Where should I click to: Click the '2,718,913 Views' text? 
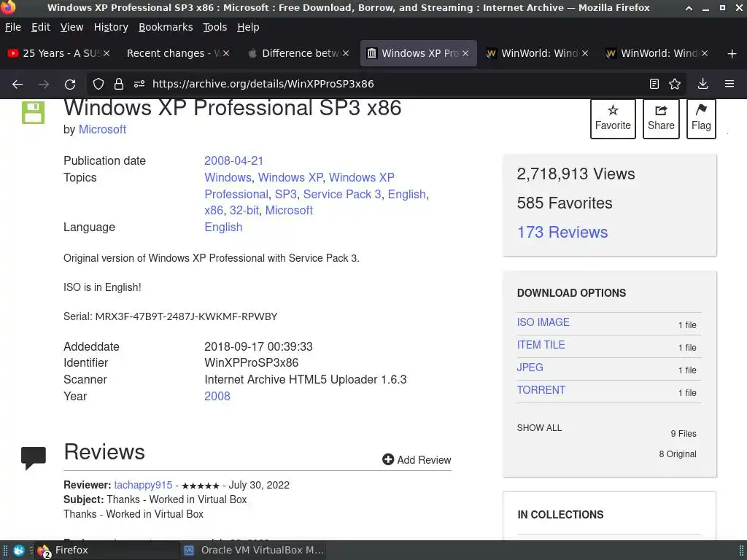(x=576, y=174)
